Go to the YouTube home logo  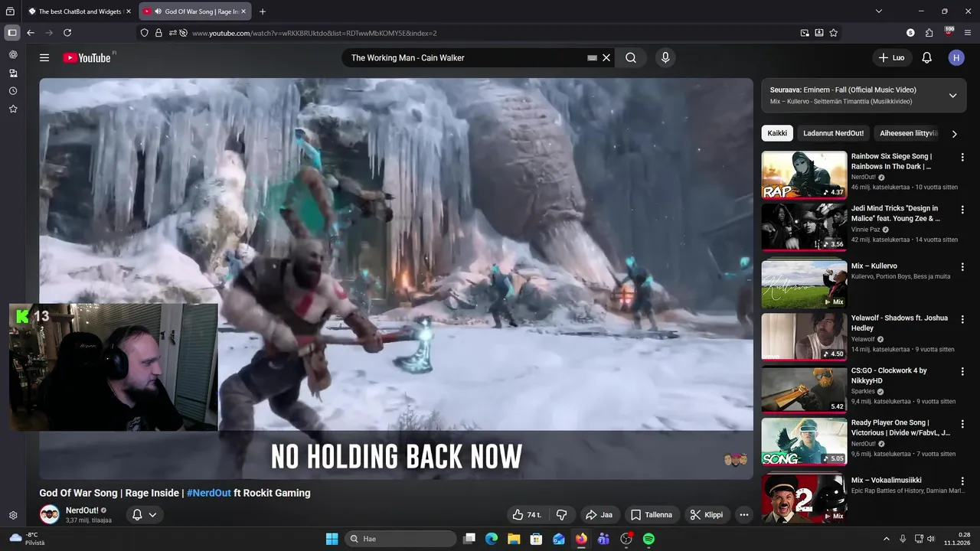(87, 57)
